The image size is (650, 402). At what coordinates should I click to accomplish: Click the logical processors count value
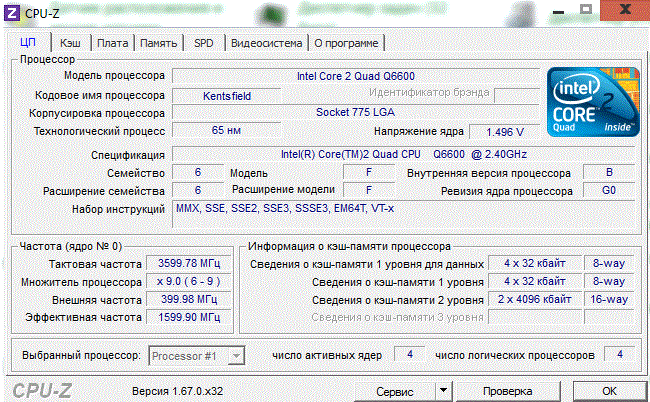pos(619,354)
